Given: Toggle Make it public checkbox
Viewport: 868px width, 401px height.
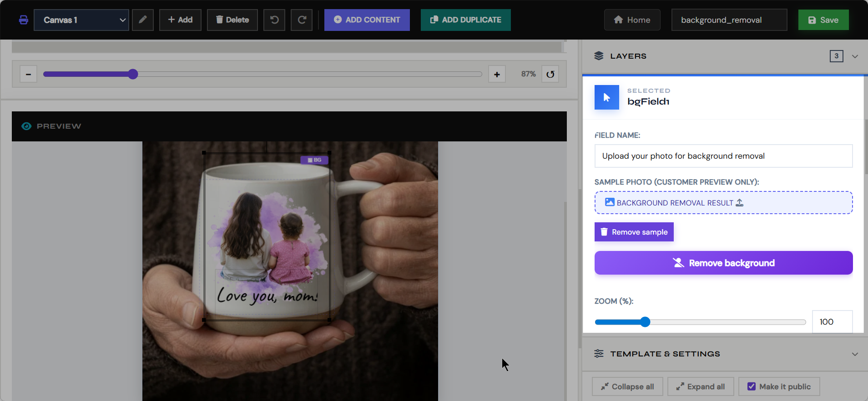Looking at the screenshot, I should pos(752,386).
